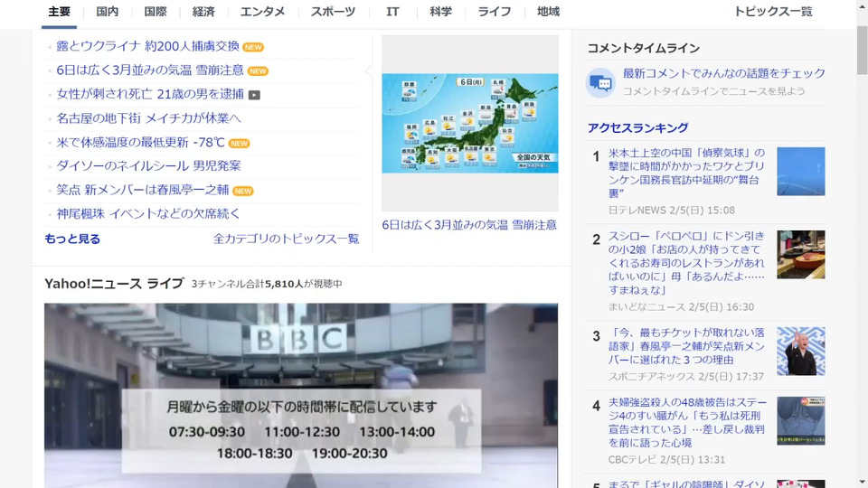Screen dimensions: 868x488
Task: Open headline ダイソーのネイルシール 男児発案
Action: coord(148,165)
